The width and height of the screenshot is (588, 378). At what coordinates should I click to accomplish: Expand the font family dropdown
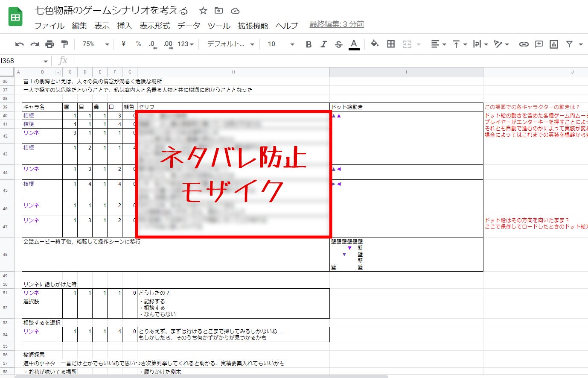(x=230, y=44)
